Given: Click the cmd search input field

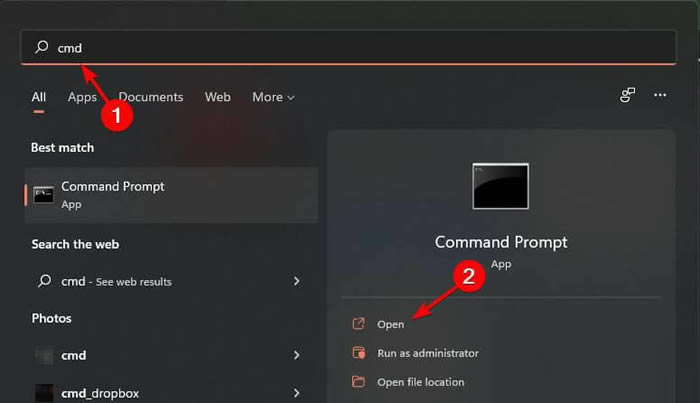Looking at the screenshot, I should point(348,47).
